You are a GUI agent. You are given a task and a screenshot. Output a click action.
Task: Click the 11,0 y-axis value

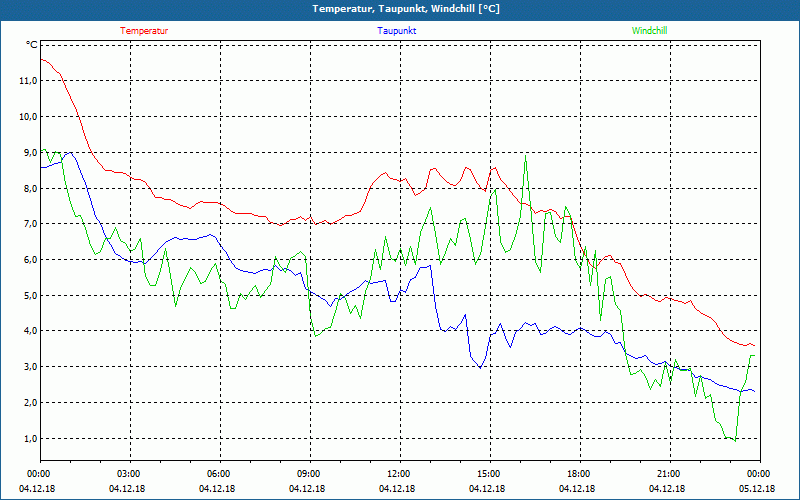point(29,81)
